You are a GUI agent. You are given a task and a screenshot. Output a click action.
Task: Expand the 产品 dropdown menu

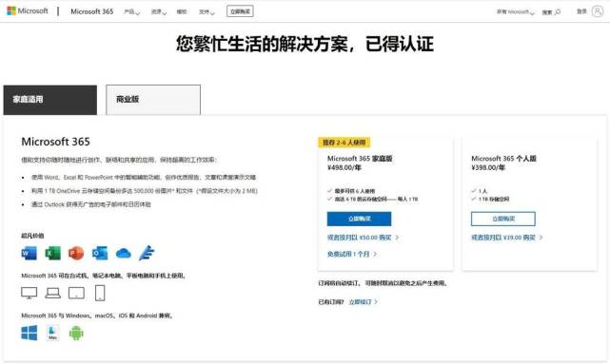tap(131, 11)
